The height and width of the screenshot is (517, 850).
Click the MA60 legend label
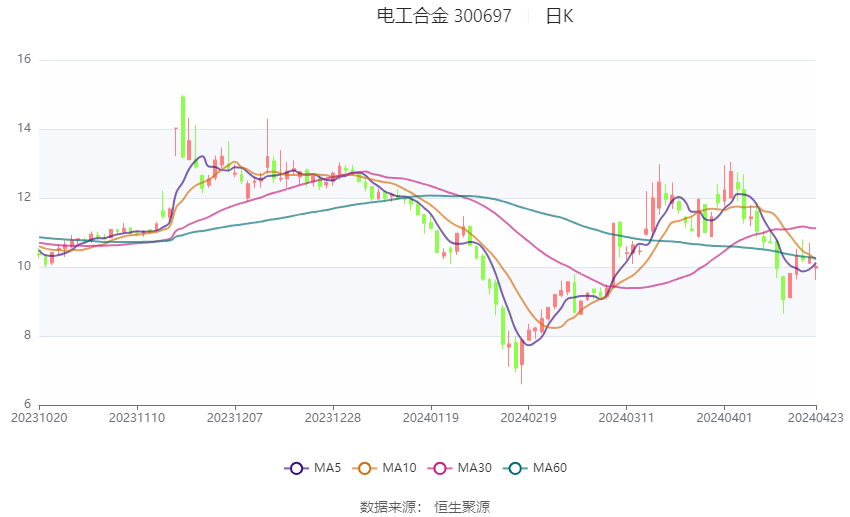pos(550,468)
